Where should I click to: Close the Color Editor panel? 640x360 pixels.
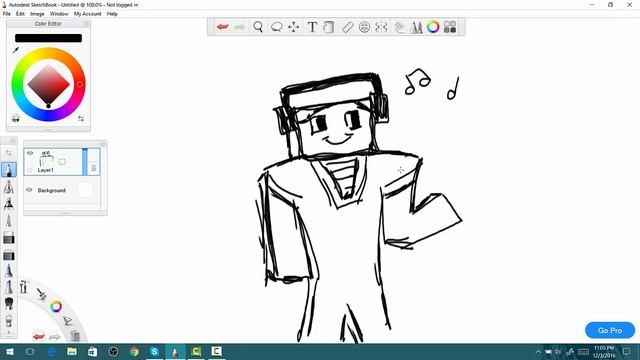[86, 24]
